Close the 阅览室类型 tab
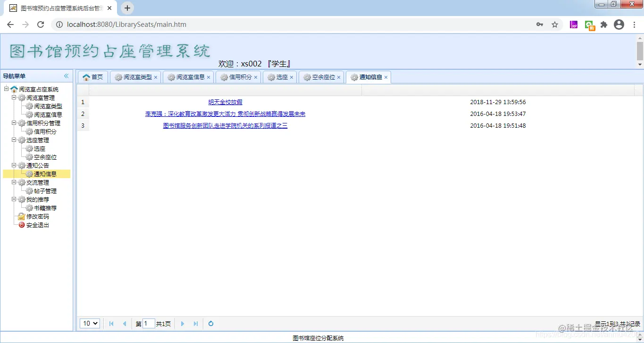This screenshot has height=343, width=644. 156,77
